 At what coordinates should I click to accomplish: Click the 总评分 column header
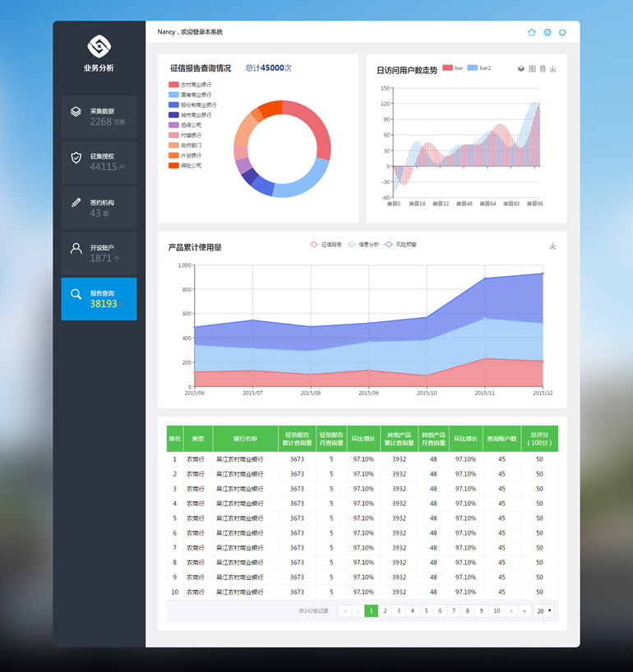click(539, 438)
